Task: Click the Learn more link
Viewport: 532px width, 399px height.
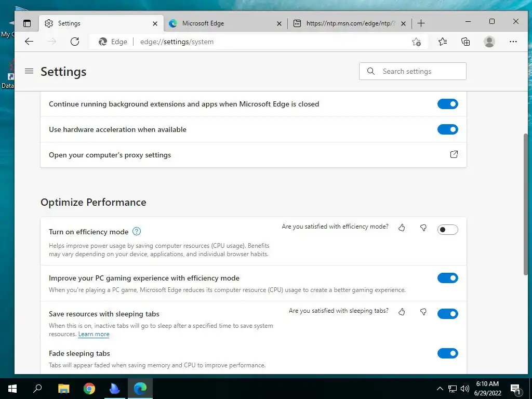Action: 94,334
